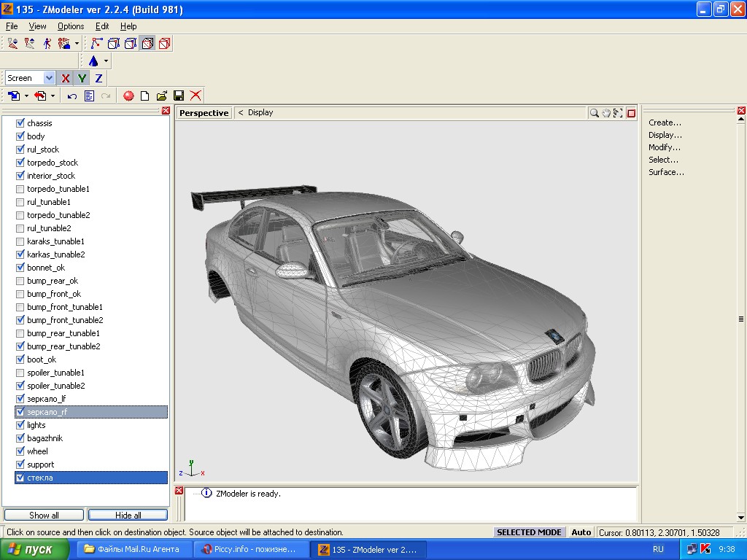Select the wheel object in list

(37, 451)
